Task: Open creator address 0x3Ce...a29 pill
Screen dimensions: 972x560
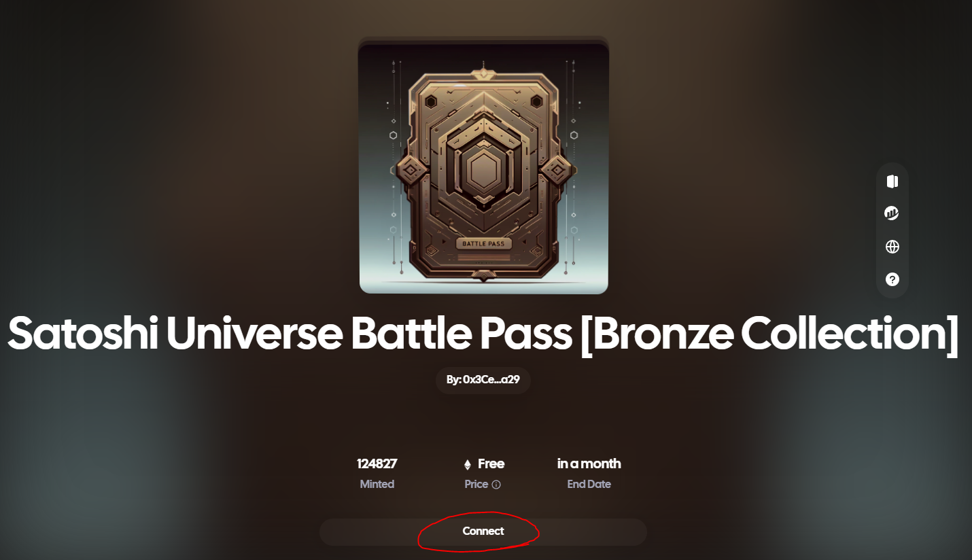Action: pos(483,380)
